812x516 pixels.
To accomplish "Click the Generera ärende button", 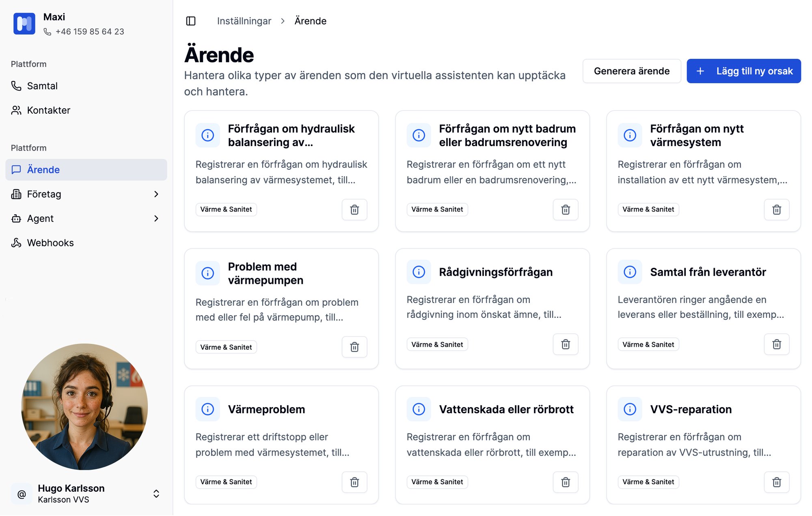I will [x=631, y=71].
